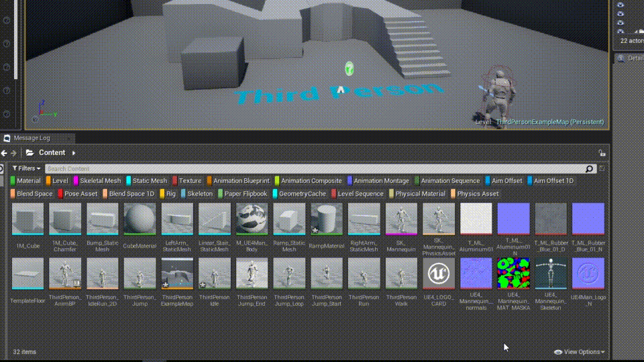Toggle the Skeletal Mesh filter
The image size is (644, 362).
[x=97, y=180]
